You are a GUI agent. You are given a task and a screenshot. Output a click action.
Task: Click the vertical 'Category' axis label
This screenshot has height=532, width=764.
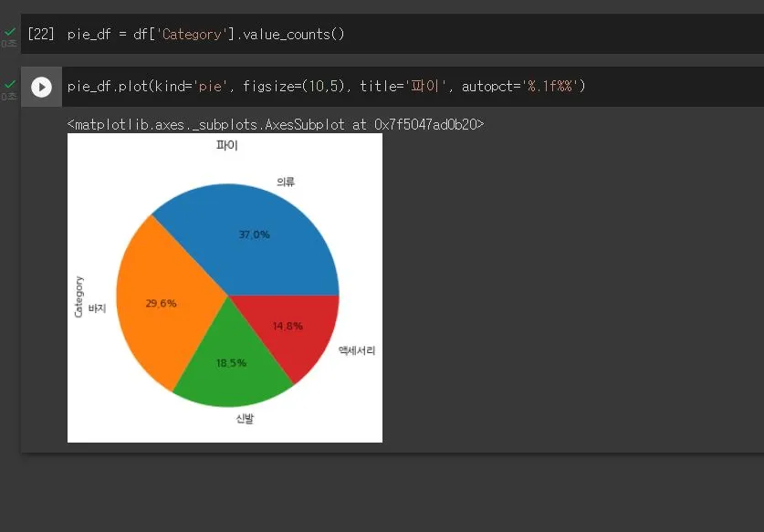[78, 297]
